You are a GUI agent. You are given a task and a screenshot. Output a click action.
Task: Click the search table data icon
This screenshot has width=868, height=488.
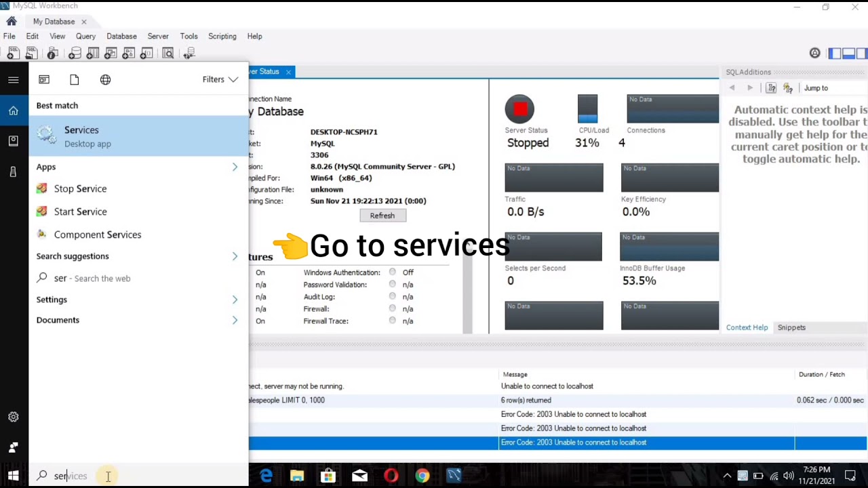[168, 54]
